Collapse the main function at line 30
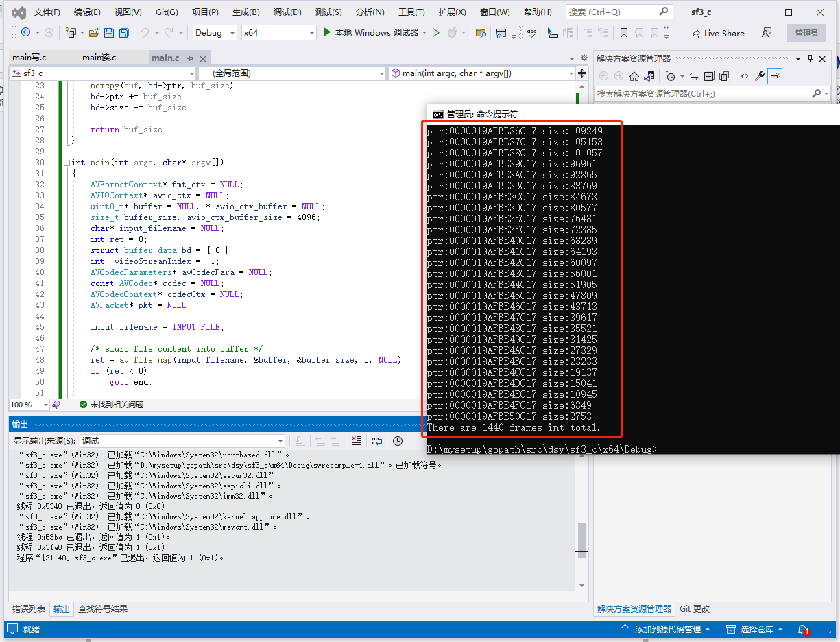Viewport: 840px width, 642px height. (66, 163)
